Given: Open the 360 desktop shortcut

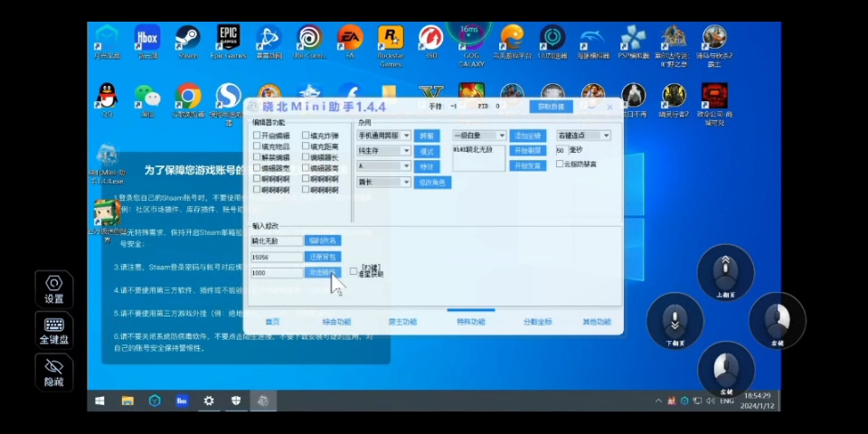Looking at the screenshot, I should point(431,42).
